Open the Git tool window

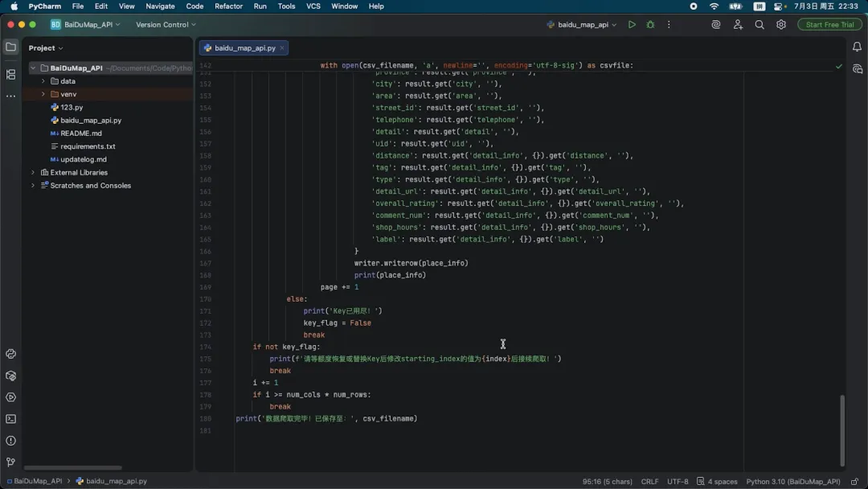click(10, 462)
